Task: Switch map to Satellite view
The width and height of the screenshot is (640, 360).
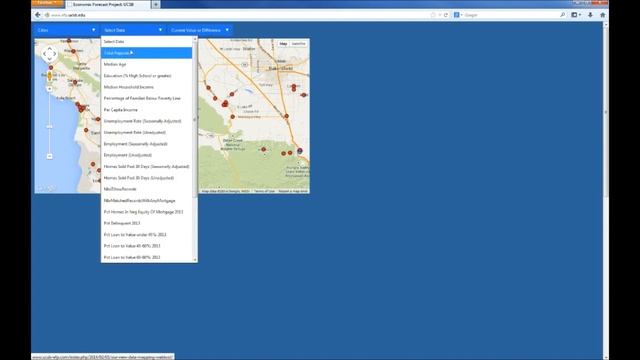Action: [x=298, y=44]
